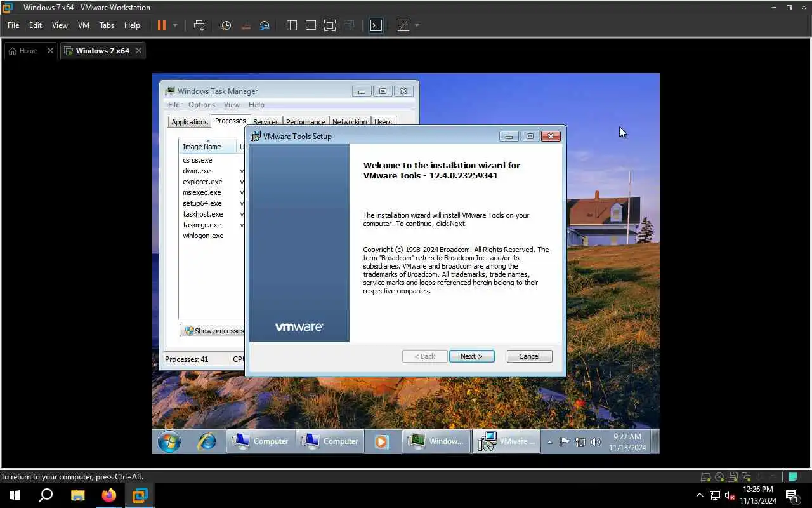This screenshot has width=812, height=508.
Task: Open the Edit menu in VMware Workstation
Action: 36,25
